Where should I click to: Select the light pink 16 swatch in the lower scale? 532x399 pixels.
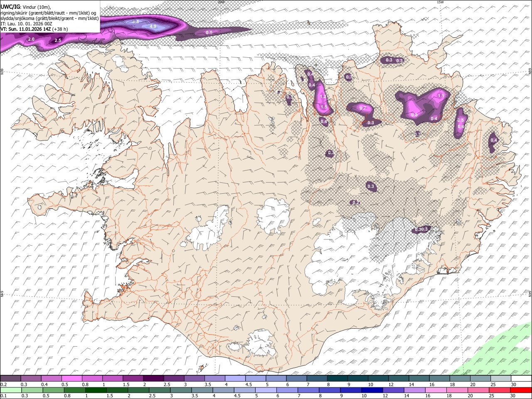[x=436, y=390]
